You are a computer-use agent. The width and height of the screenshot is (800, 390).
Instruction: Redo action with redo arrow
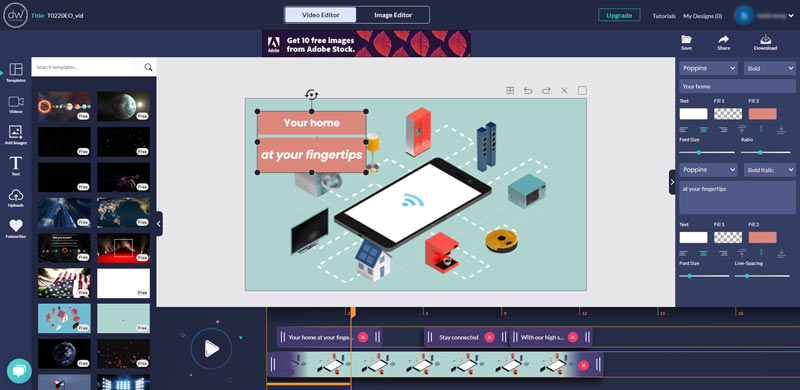(x=546, y=90)
